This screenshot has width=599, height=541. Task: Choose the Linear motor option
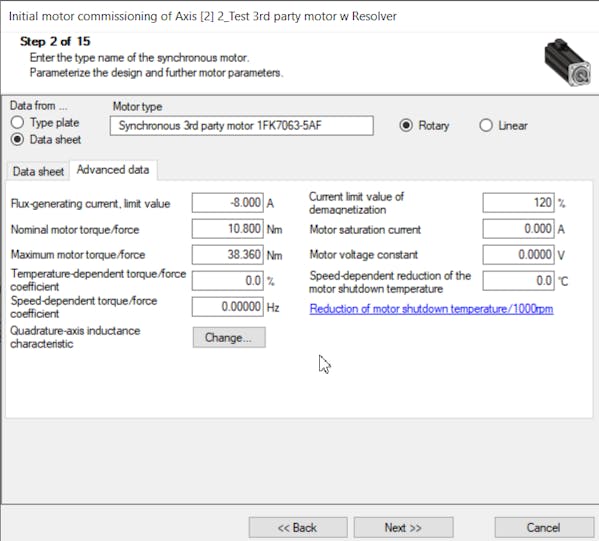(486, 125)
